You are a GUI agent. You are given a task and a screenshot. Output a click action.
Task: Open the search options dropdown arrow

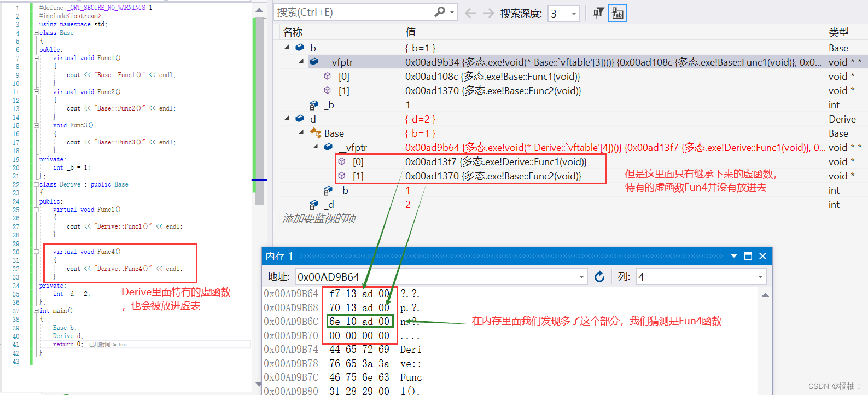(452, 12)
